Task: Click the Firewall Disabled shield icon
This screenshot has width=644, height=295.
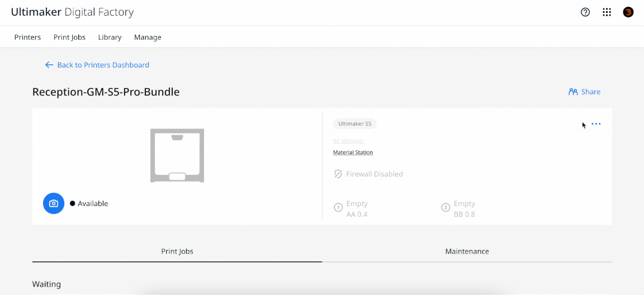Action: [x=338, y=174]
